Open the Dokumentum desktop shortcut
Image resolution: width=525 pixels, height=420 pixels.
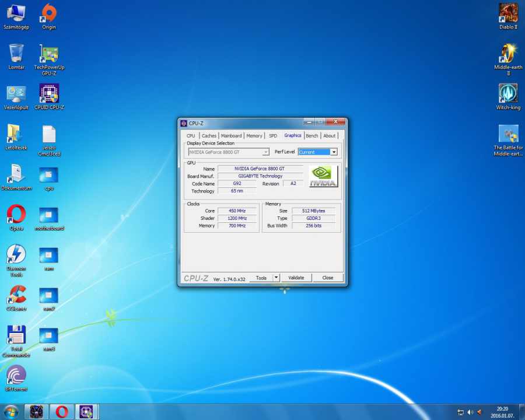pyautogui.click(x=16, y=177)
